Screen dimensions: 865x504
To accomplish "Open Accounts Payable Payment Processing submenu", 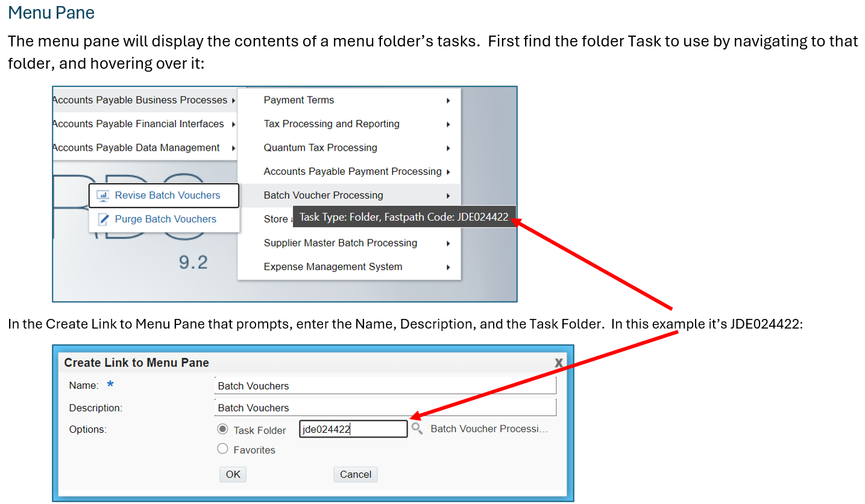I will 353,172.
